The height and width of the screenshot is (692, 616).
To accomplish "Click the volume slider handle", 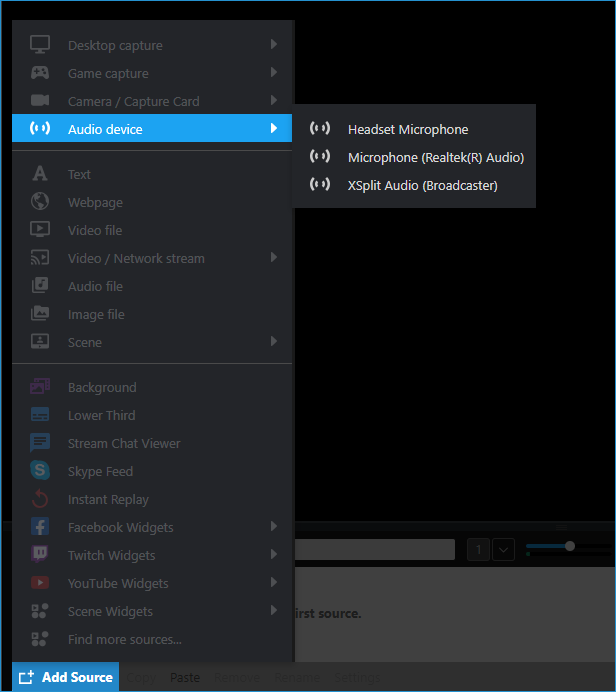I will [570, 546].
